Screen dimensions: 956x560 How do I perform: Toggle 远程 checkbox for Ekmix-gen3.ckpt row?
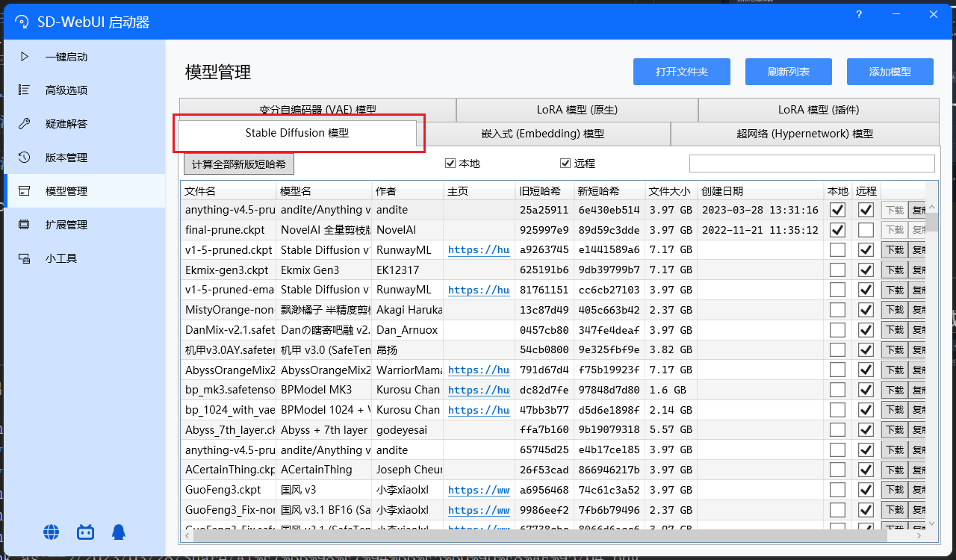pos(866,270)
